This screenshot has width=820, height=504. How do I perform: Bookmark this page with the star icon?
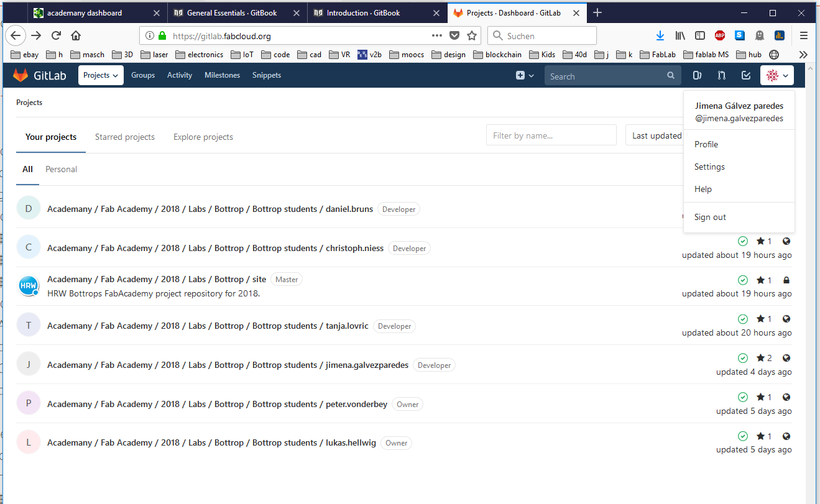click(472, 35)
